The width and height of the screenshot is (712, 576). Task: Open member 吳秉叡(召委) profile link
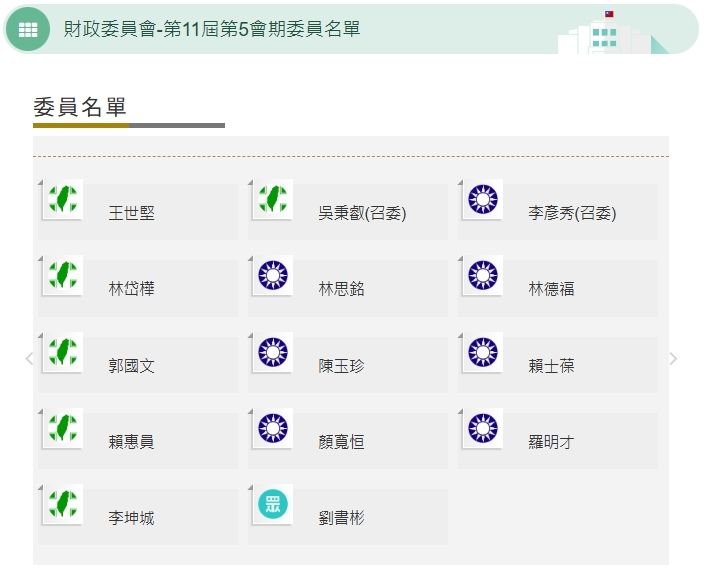point(362,213)
